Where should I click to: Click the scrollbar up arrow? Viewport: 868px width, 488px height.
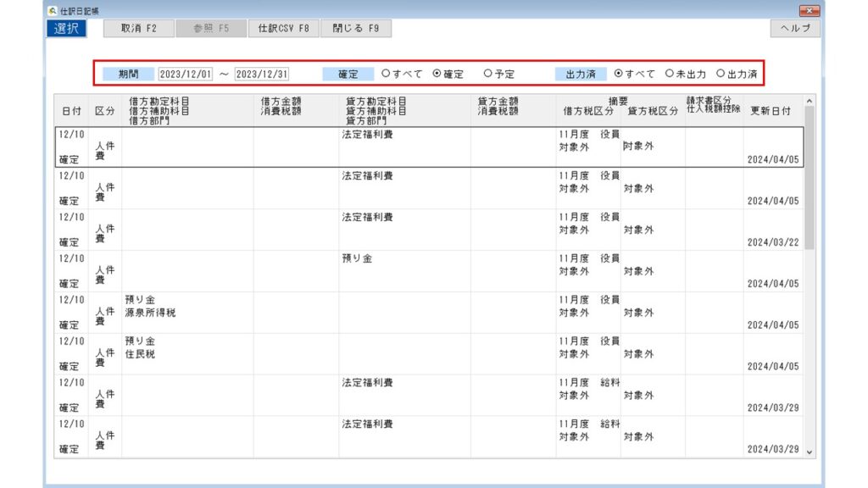810,101
